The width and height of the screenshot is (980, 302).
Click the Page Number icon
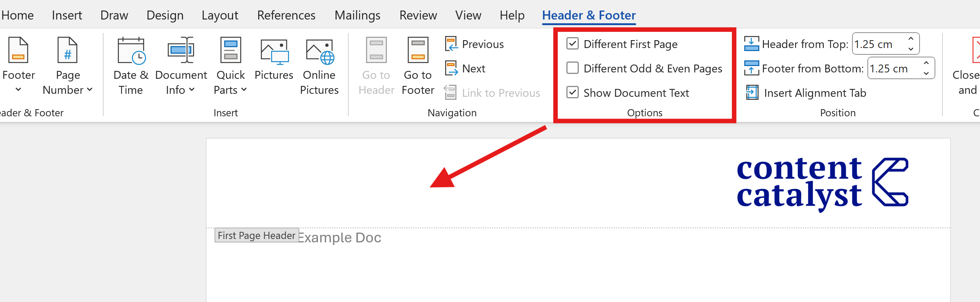[x=67, y=50]
